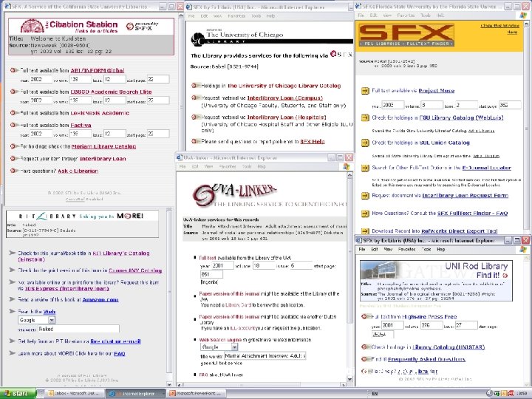Open Favorites menu in UvA-linker window
532x399 pixels.
(x=228, y=166)
